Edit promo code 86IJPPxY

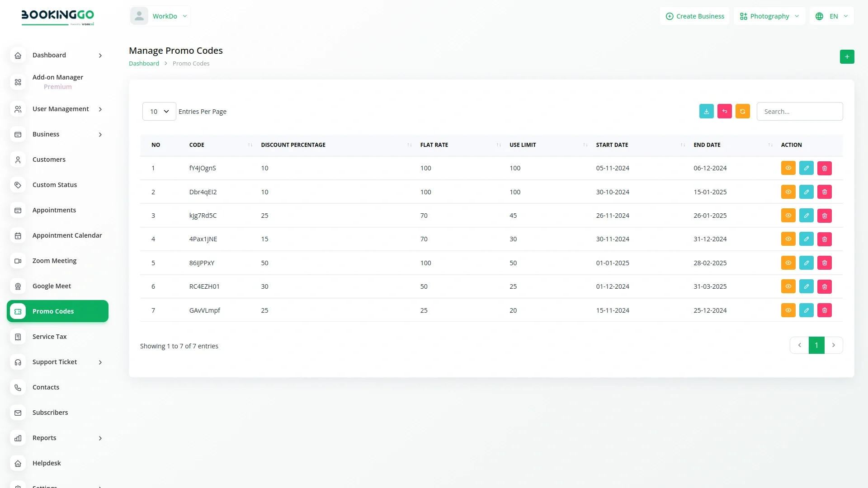pyautogui.click(x=806, y=263)
